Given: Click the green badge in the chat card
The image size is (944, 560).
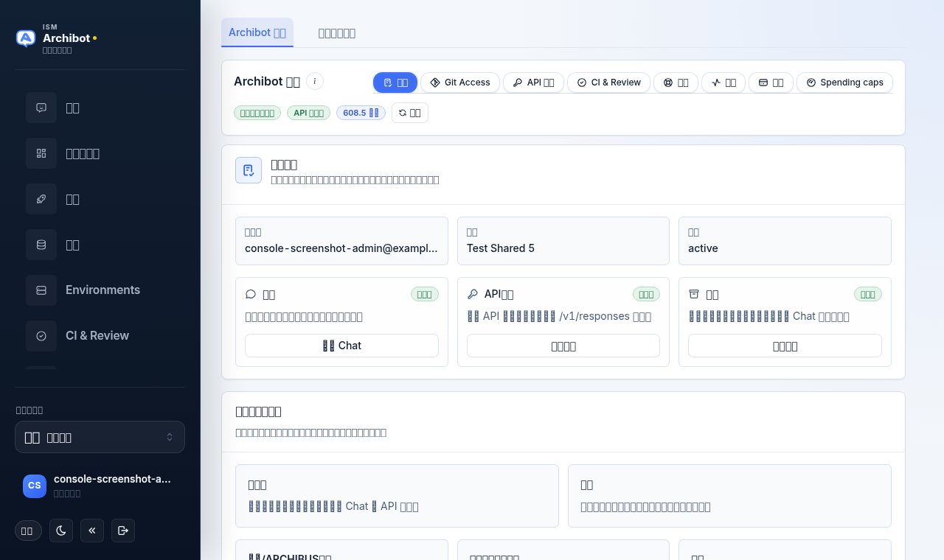Looking at the screenshot, I should tap(425, 294).
